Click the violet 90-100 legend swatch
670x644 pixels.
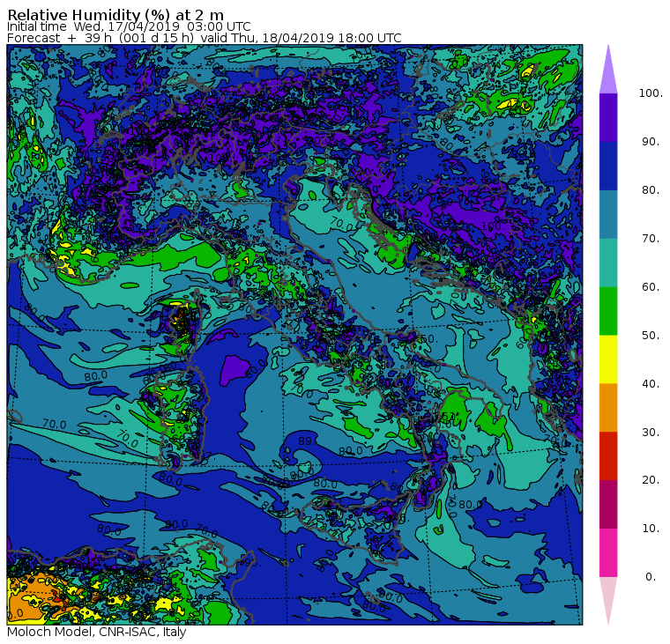tap(608, 117)
